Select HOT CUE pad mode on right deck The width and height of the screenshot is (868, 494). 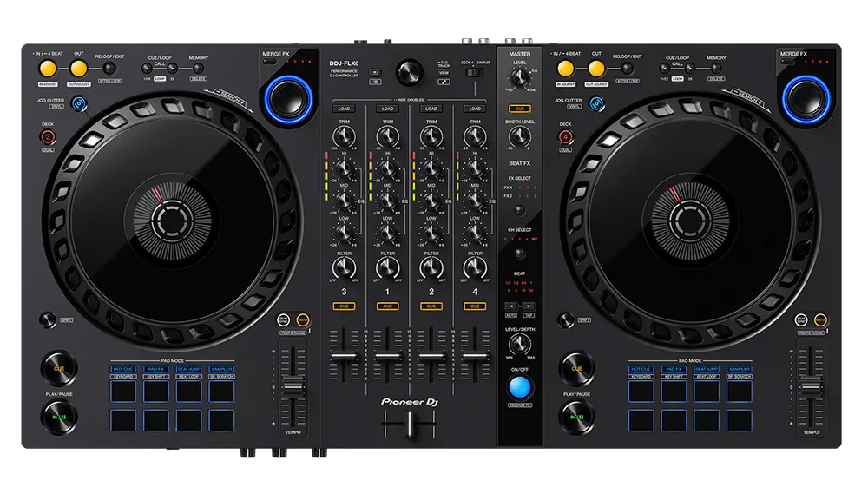coord(641,369)
